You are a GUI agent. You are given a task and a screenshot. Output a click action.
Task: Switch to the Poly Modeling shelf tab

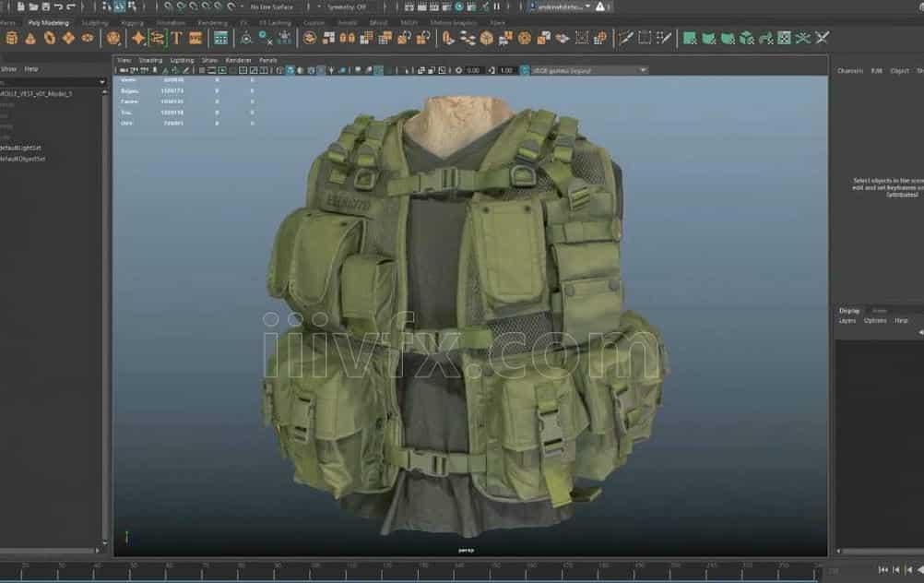48,22
